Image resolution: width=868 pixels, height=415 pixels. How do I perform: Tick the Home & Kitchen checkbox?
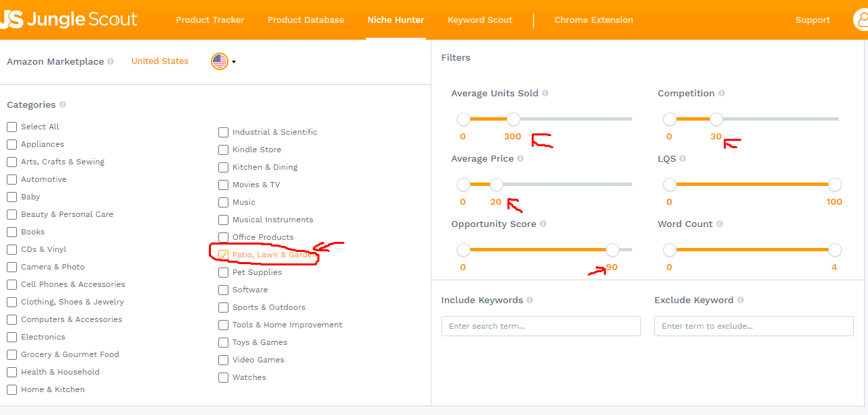(x=12, y=389)
